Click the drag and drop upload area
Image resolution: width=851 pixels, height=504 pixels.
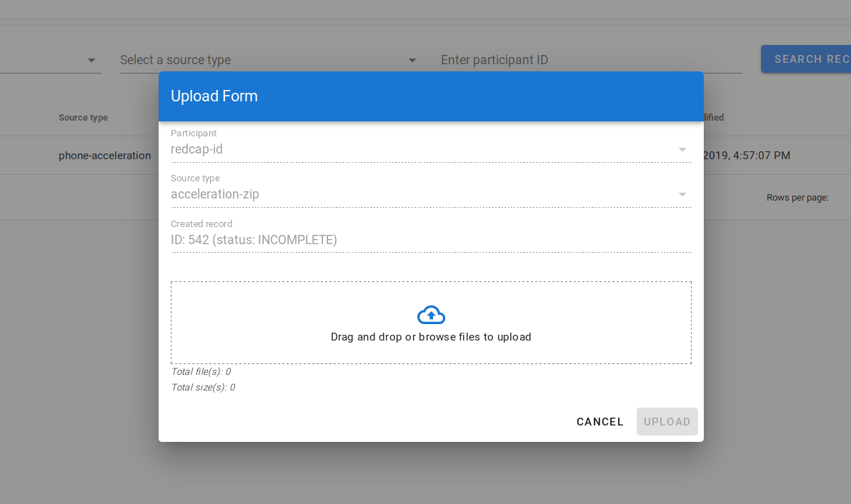coord(431,322)
